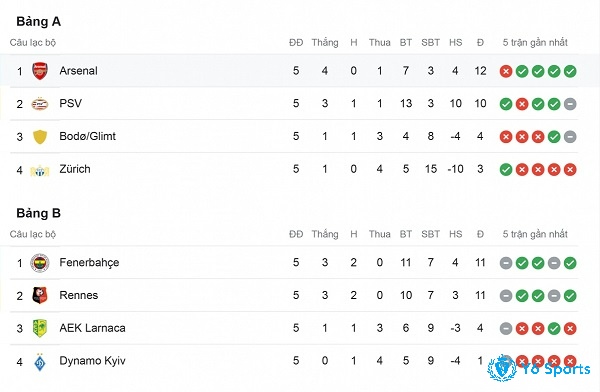Click the Arsenal club crest

(40, 71)
